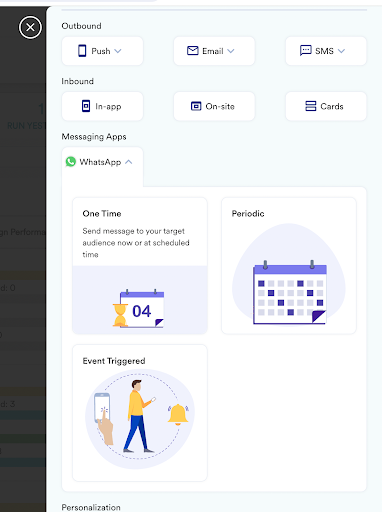Click the WhatsApp green logo icon
382x512 pixels.
71,162
